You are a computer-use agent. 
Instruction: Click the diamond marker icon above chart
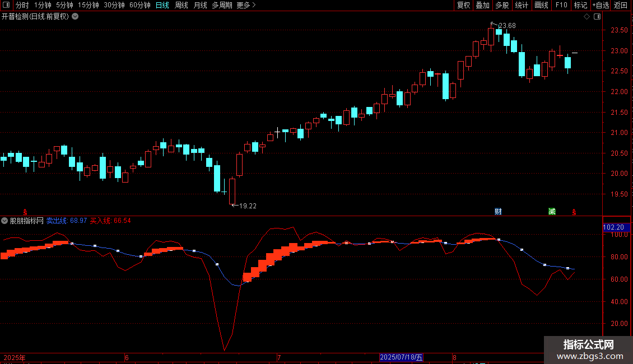pyautogui.click(x=587, y=17)
